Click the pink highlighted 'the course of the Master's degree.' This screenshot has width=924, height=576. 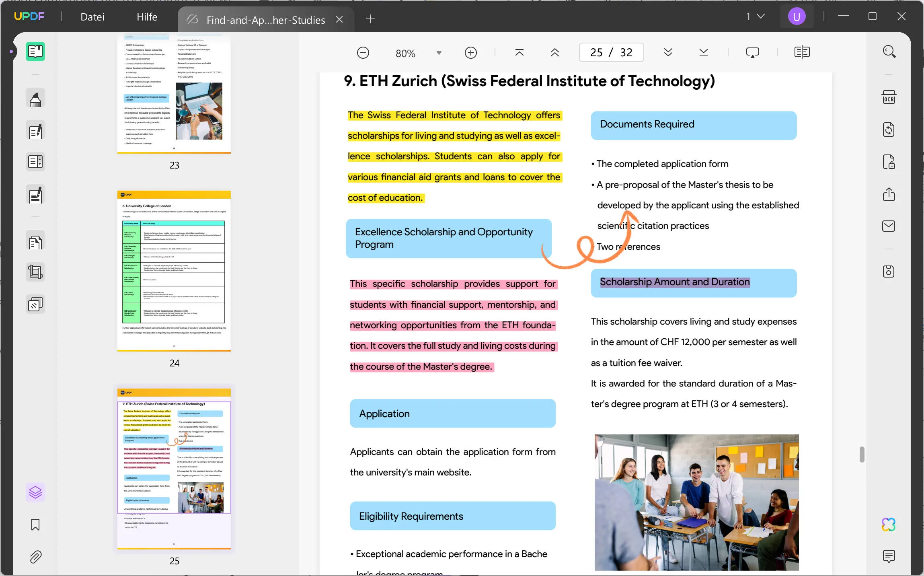421,366
